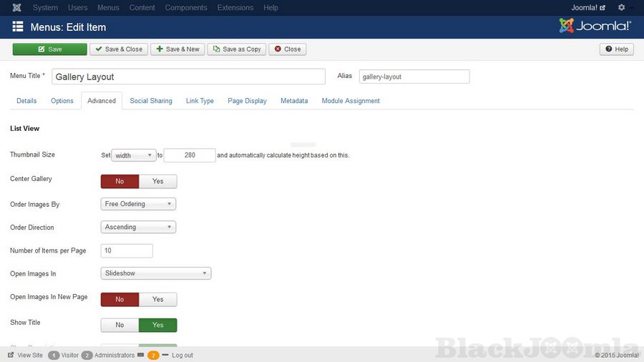This screenshot has height=362, width=644.
Task: Click the Joomla! brand logo in header
Action: coord(595,26)
